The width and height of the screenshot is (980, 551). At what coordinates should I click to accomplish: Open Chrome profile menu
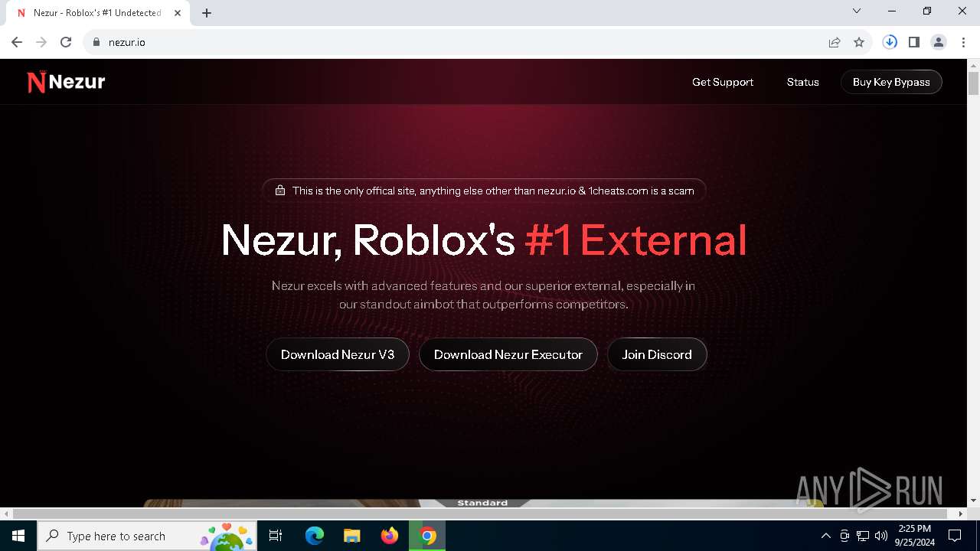pos(939,42)
